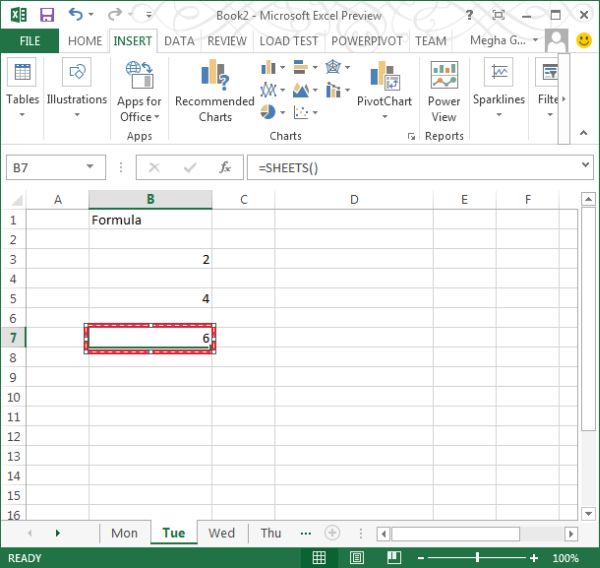Open the Sparklines group
The width and height of the screenshot is (600, 568).
(499, 88)
